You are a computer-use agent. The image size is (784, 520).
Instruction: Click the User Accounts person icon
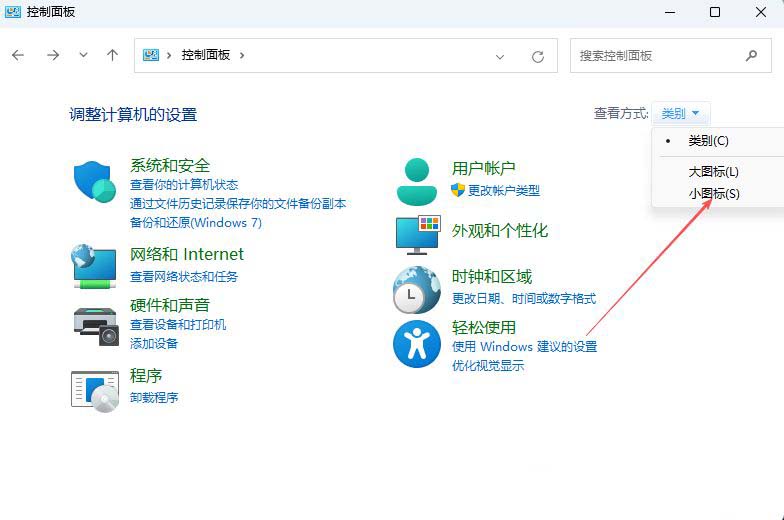tap(418, 181)
